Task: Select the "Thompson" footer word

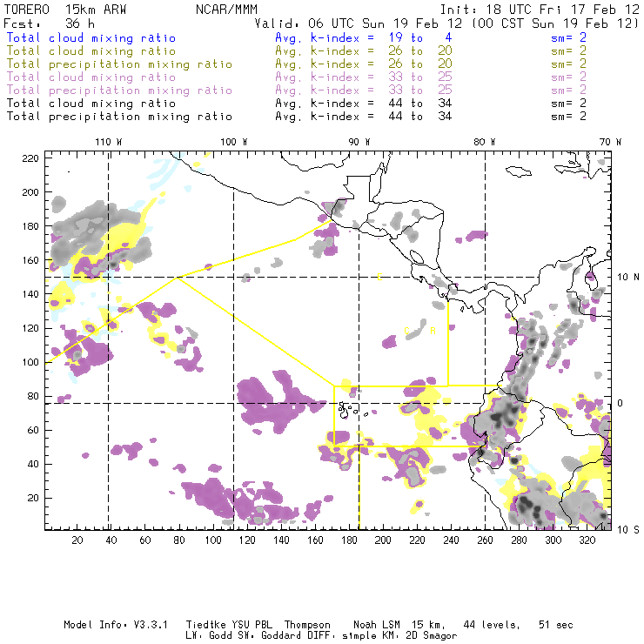Action: (307, 625)
